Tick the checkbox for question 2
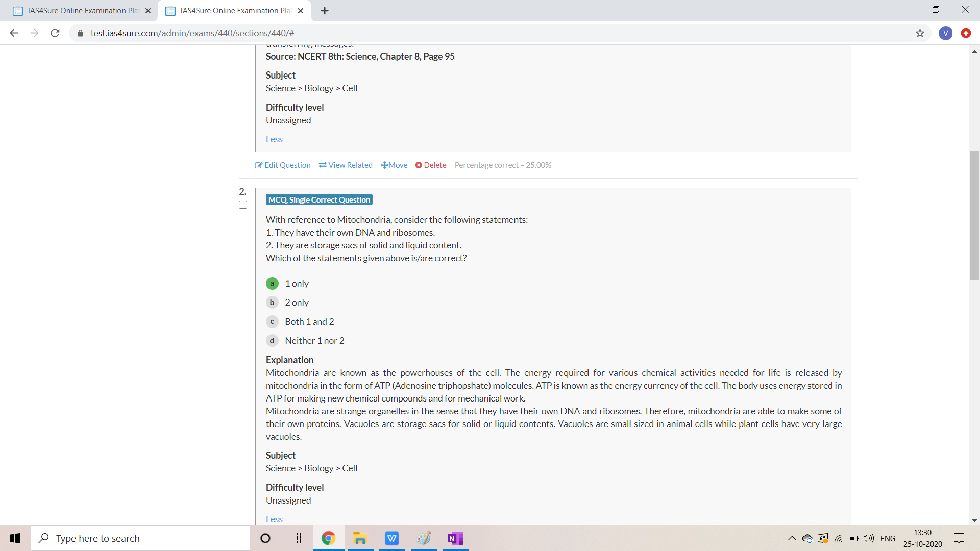The height and width of the screenshot is (551, 980). pos(243,205)
